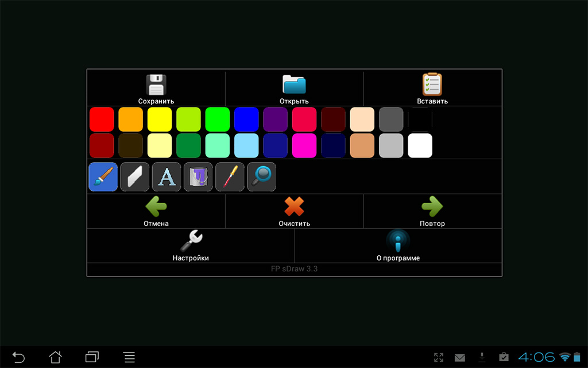
Task: Clear canvas with Очистить red cross
Action: [295, 211]
